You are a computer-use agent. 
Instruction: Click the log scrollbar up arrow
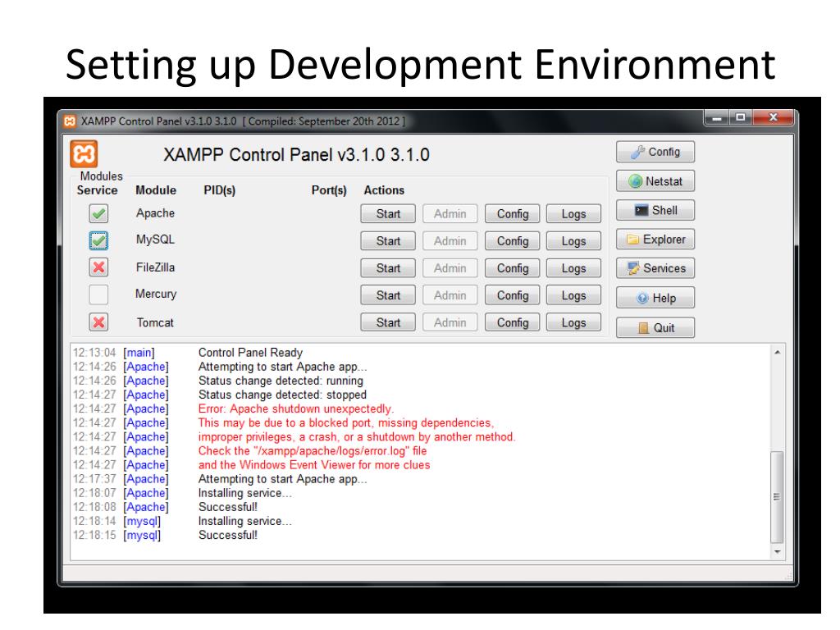click(778, 352)
